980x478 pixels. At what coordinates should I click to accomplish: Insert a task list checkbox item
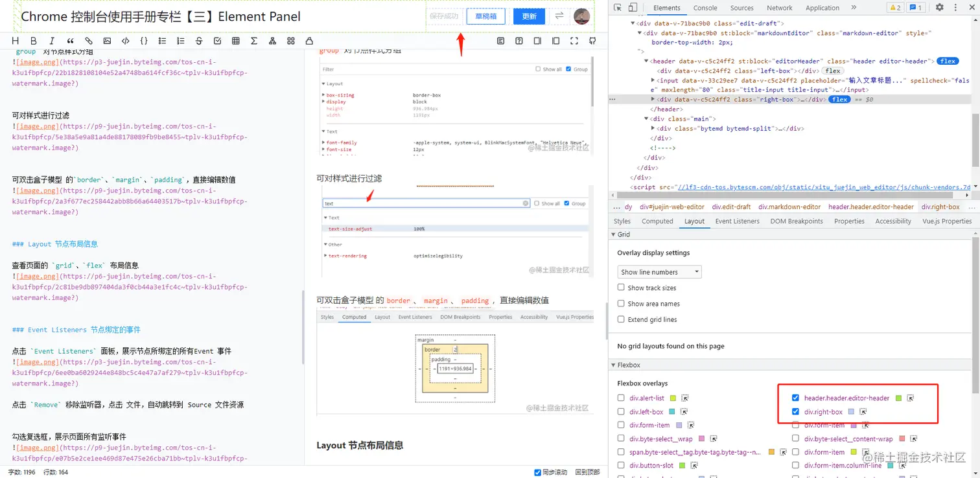coord(217,41)
